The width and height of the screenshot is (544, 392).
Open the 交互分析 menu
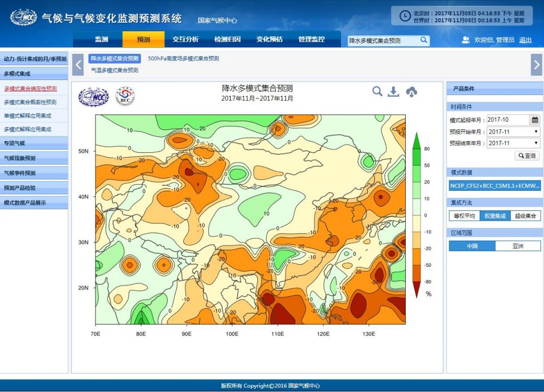(x=186, y=40)
